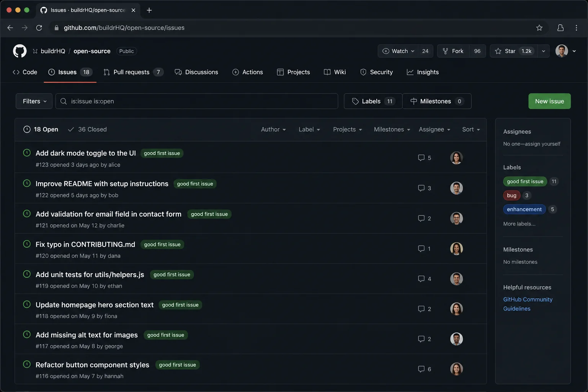Expand the Milestones filter dropdown
The height and width of the screenshot is (392, 588).
click(392, 129)
